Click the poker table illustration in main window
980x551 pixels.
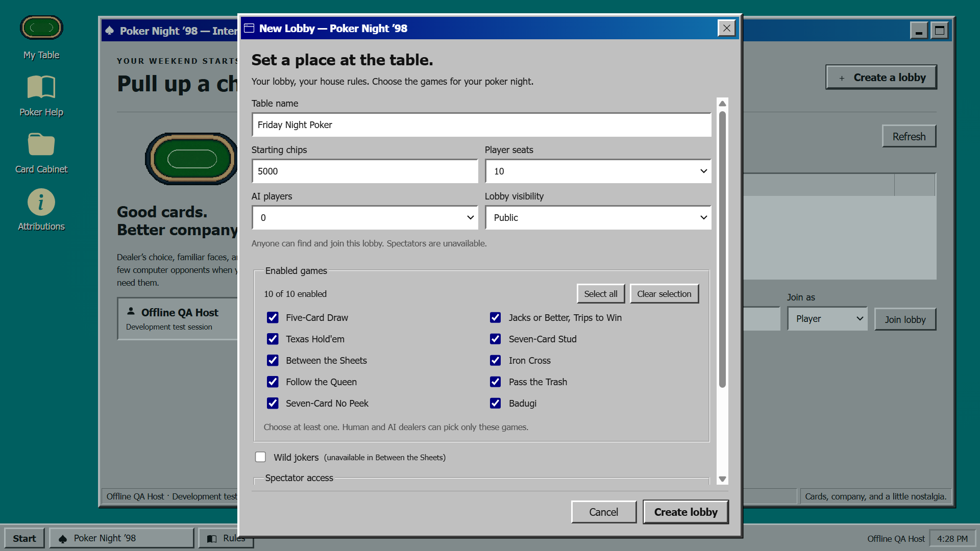click(192, 159)
